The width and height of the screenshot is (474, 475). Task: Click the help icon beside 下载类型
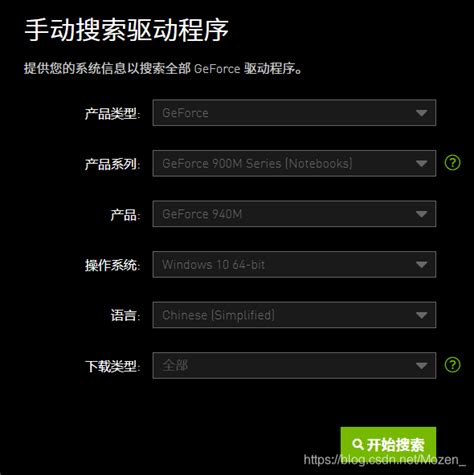(452, 365)
